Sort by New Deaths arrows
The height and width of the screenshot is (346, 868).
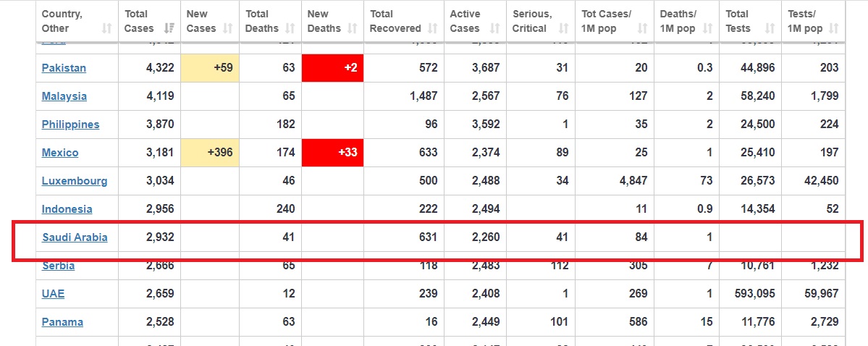coord(352,28)
